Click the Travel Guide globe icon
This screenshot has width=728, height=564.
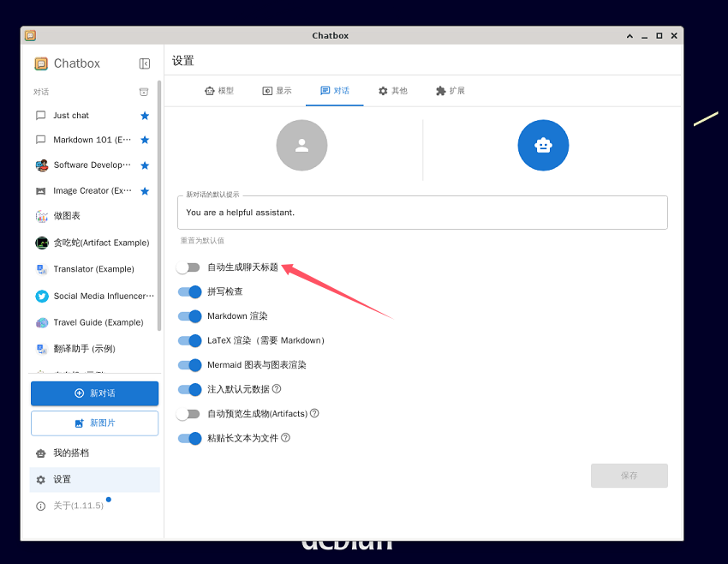(x=42, y=322)
